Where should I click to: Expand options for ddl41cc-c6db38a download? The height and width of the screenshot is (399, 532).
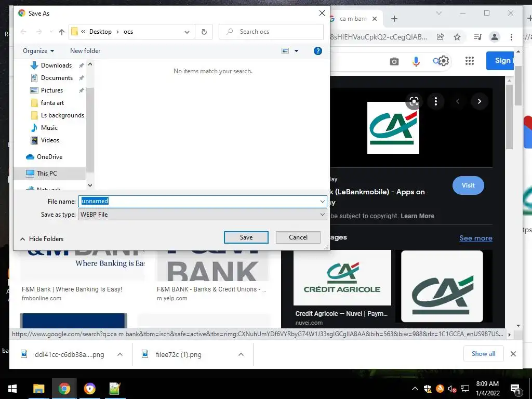[120, 354]
